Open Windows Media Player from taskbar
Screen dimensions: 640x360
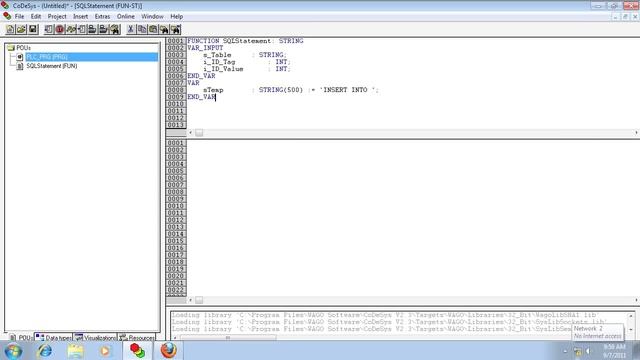coord(105,351)
